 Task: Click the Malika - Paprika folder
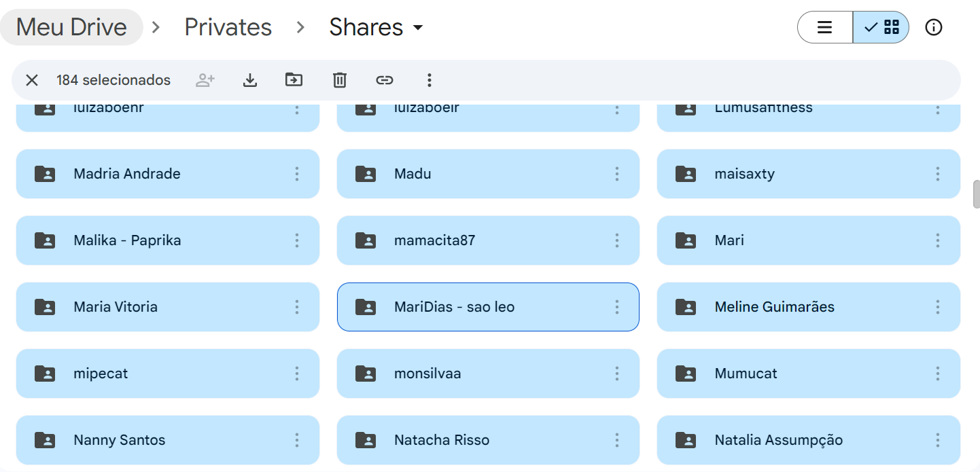click(x=127, y=240)
